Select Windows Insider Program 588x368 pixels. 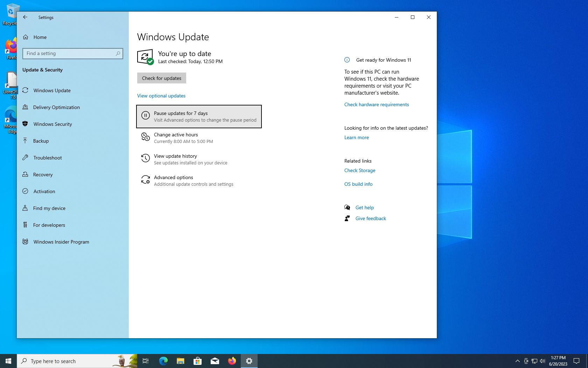click(x=61, y=242)
